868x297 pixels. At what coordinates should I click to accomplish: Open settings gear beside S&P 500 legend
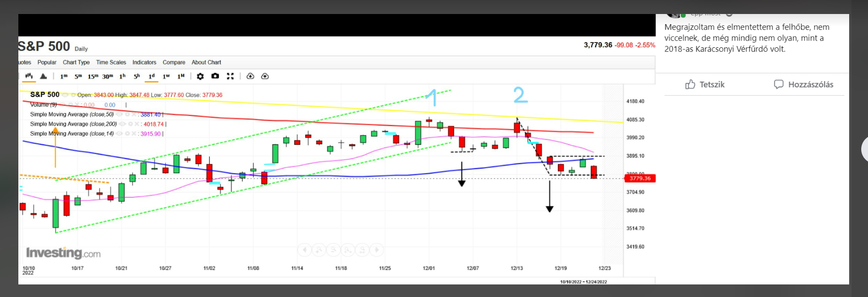73,95
